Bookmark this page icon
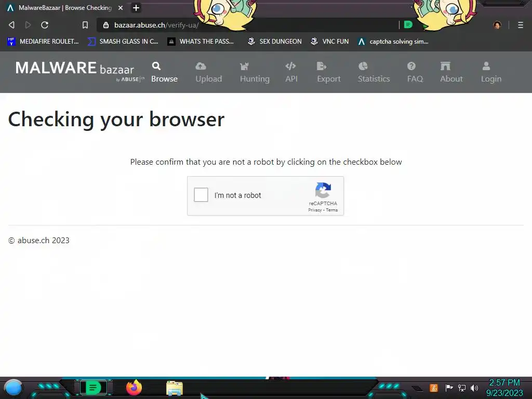 pos(85,25)
